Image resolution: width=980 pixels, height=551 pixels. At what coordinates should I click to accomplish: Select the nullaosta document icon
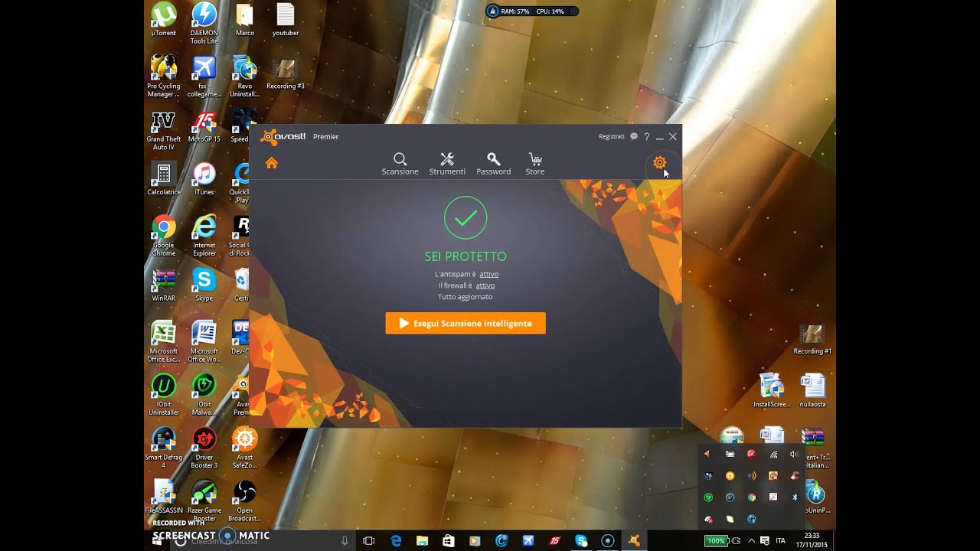[812, 390]
